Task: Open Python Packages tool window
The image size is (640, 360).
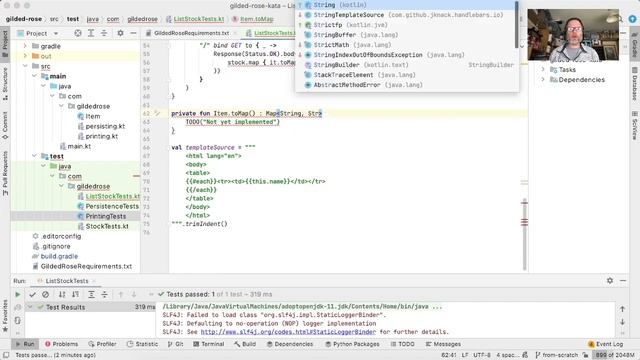Action: click(352, 344)
